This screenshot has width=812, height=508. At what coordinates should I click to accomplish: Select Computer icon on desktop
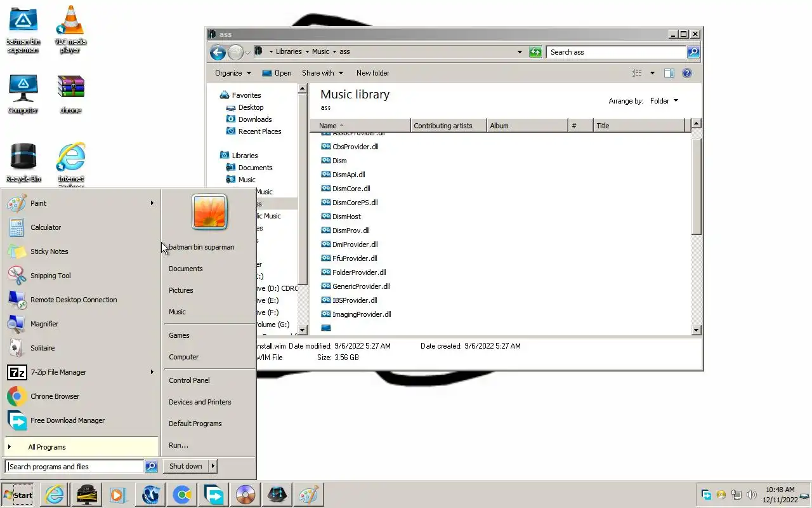point(23,94)
